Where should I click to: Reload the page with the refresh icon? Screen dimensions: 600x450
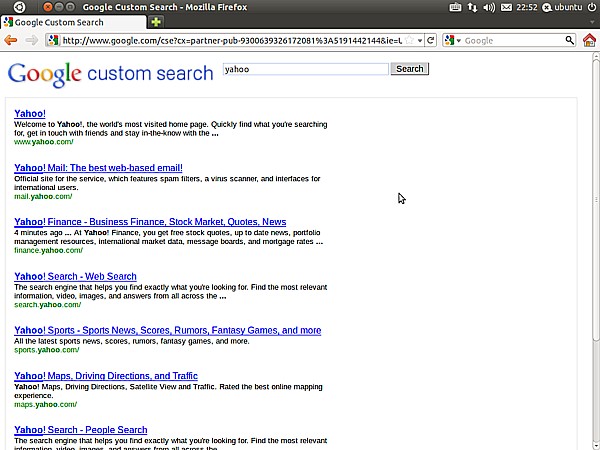pos(430,40)
